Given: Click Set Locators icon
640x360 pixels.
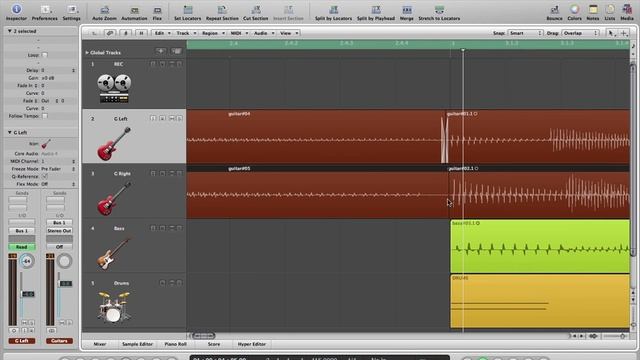Looking at the screenshot, I should click(x=188, y=9).
